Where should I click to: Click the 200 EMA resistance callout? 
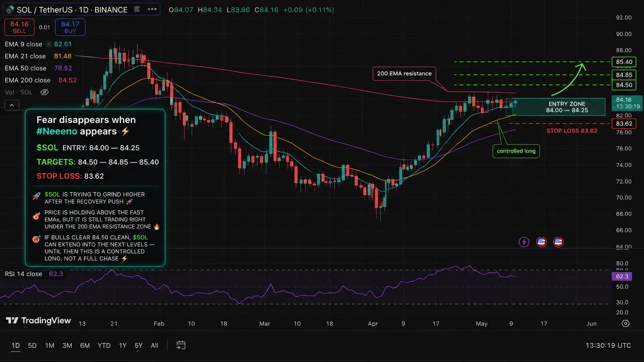(x=404, y=73)
